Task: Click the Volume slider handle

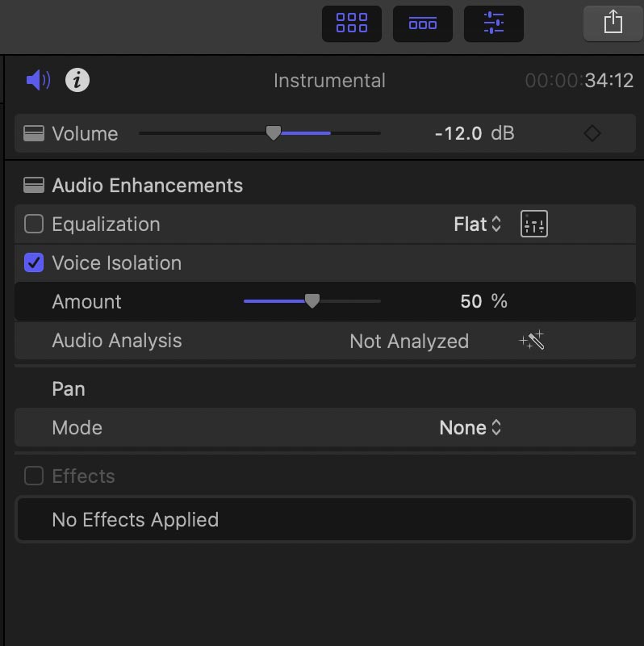Action: tap(274, 133)
